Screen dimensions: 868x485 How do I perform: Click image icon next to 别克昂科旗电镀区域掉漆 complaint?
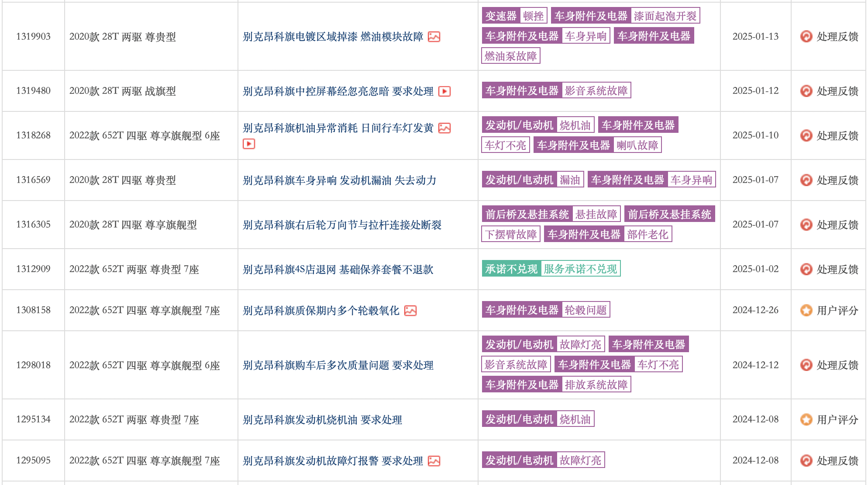[x=434, y=37]
